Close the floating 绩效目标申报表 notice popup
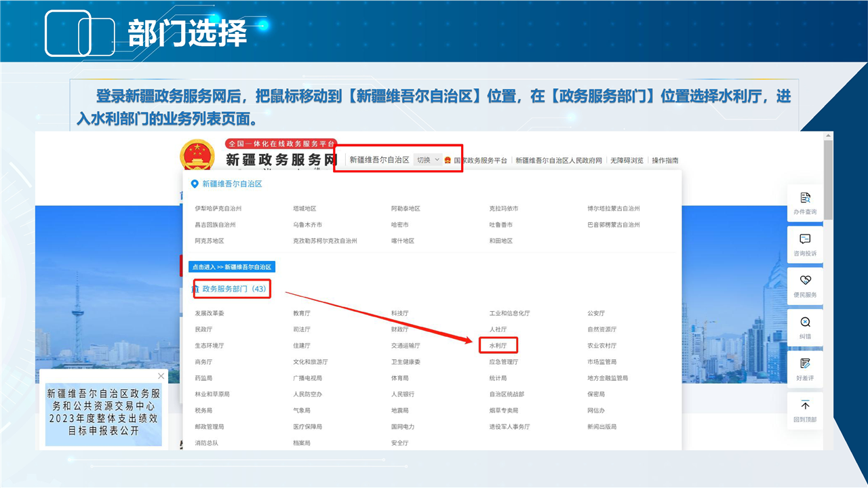 click(x=161, y=376)
